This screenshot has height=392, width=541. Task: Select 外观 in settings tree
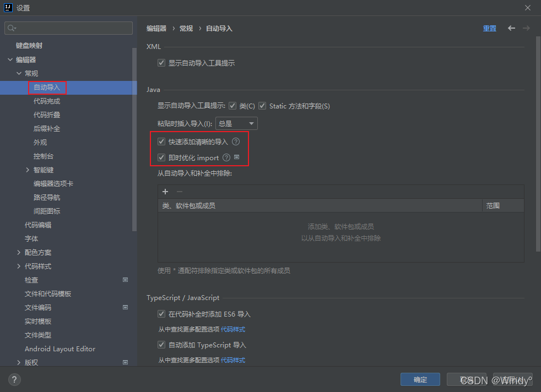pos(40,143)
